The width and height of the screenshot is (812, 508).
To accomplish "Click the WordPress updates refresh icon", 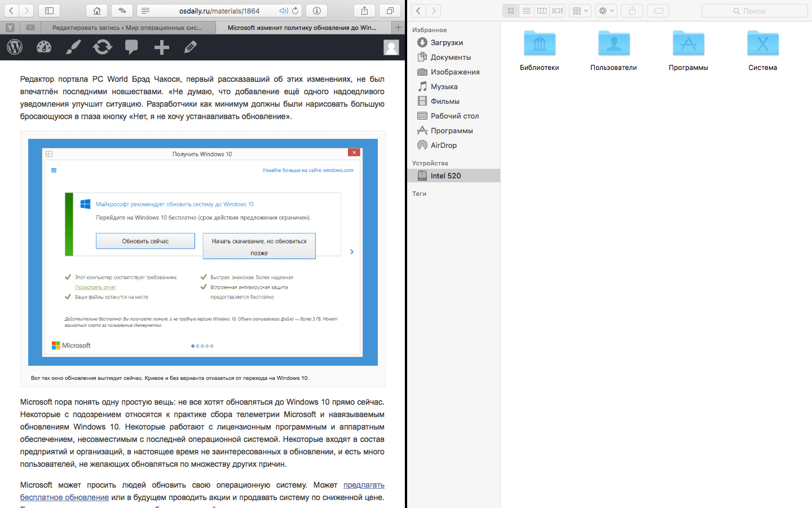I will 103,47.
